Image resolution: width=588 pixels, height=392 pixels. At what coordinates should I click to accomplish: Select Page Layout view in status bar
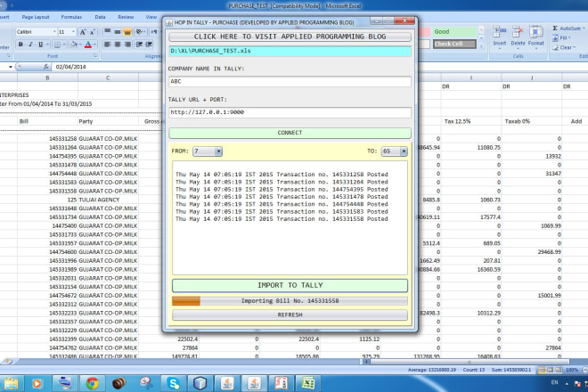[x=550, y=370]
